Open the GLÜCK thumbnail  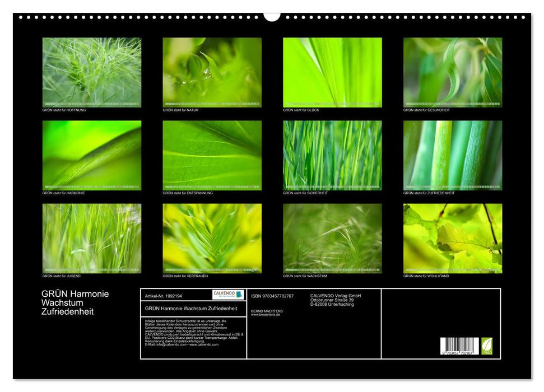point(332,72)
